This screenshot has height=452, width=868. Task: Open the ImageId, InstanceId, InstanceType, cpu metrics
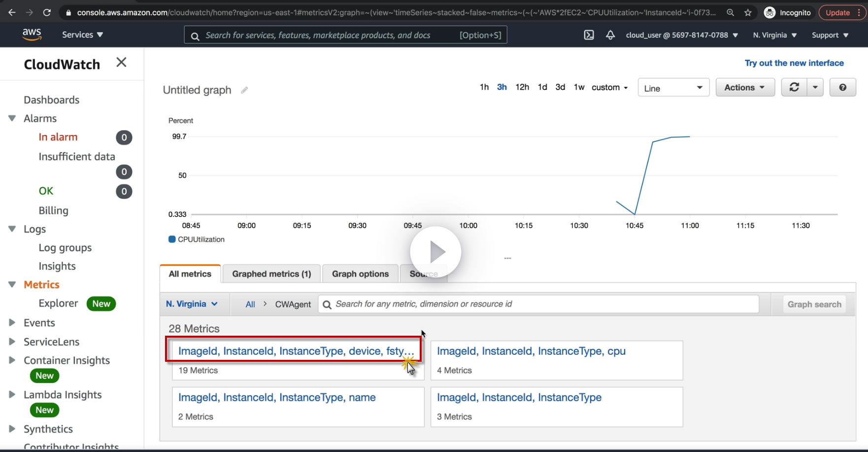(x=531, y=351)
